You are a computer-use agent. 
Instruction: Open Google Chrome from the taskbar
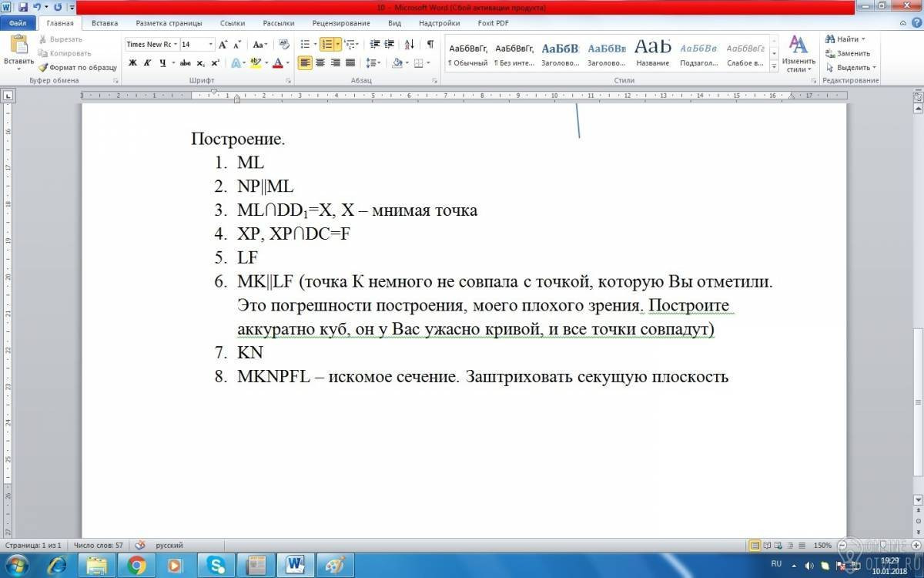pyautogui.click(x=137, y=565)
